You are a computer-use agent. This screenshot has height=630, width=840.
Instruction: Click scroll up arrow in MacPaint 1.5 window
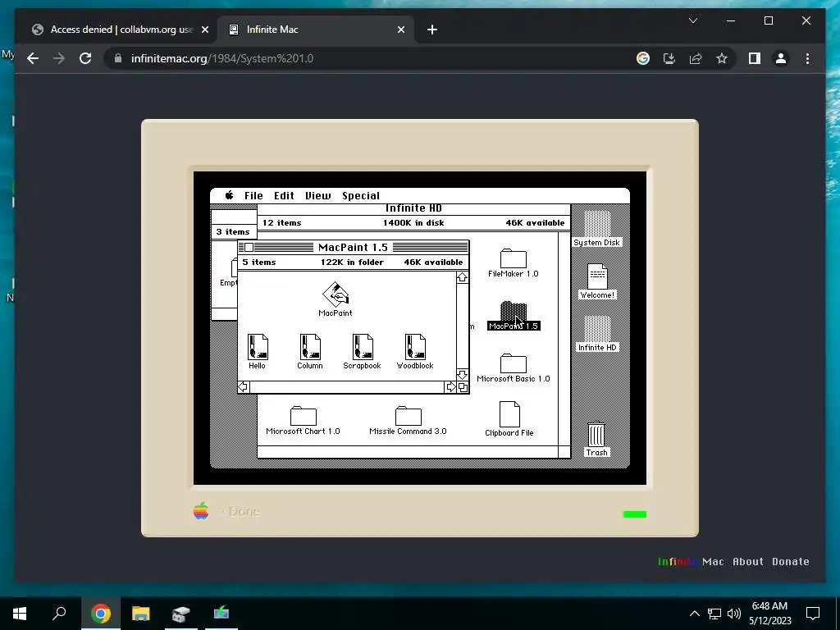click(463, 277)
